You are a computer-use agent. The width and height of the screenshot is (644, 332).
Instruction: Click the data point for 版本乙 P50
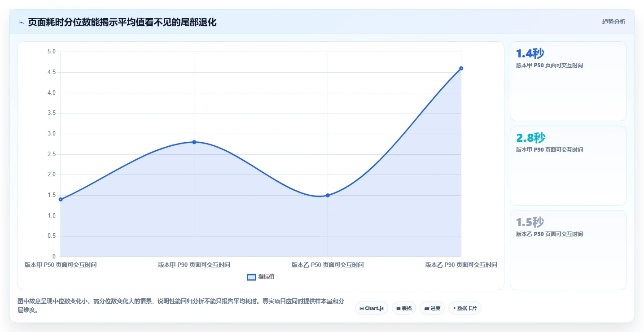pos(328,195)
